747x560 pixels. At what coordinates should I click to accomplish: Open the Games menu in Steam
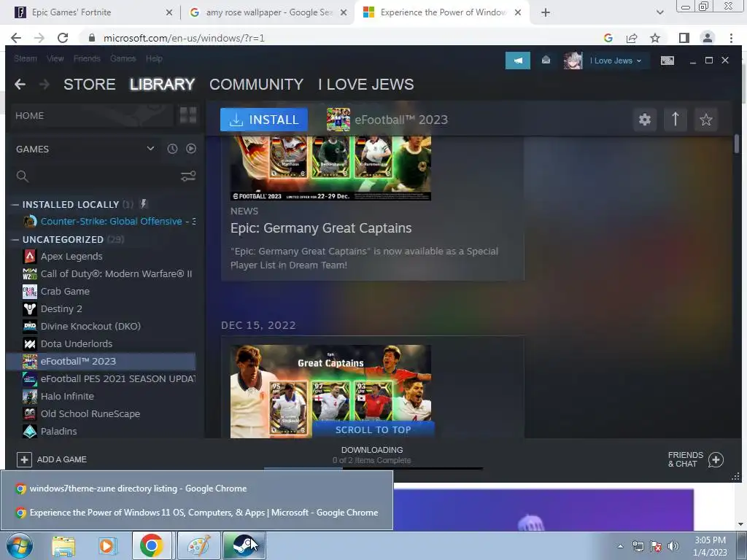123,58
